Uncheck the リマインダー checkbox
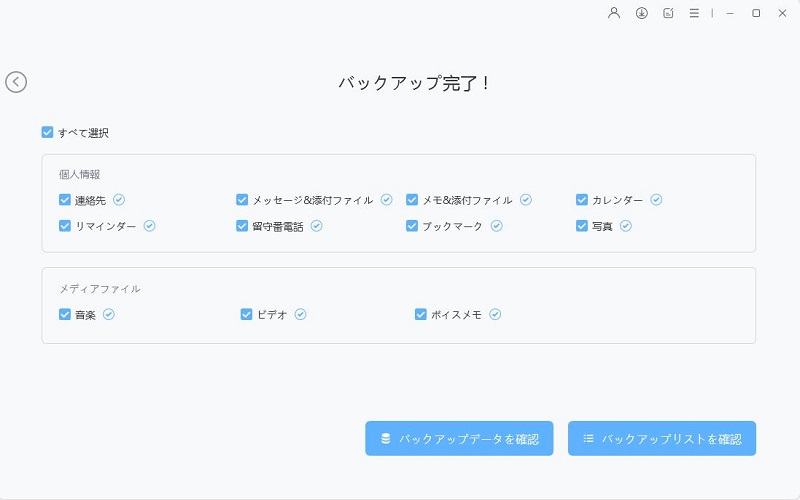The width and height of the screenshot is (800, 500). click(65, 226)
